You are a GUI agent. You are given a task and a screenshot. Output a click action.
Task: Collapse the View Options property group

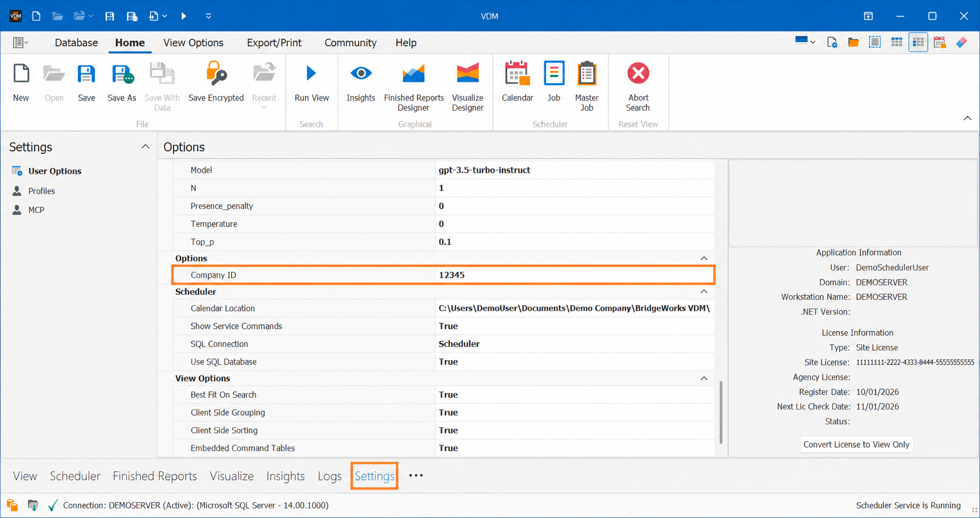pyautogui.click(x=704, y=378)
